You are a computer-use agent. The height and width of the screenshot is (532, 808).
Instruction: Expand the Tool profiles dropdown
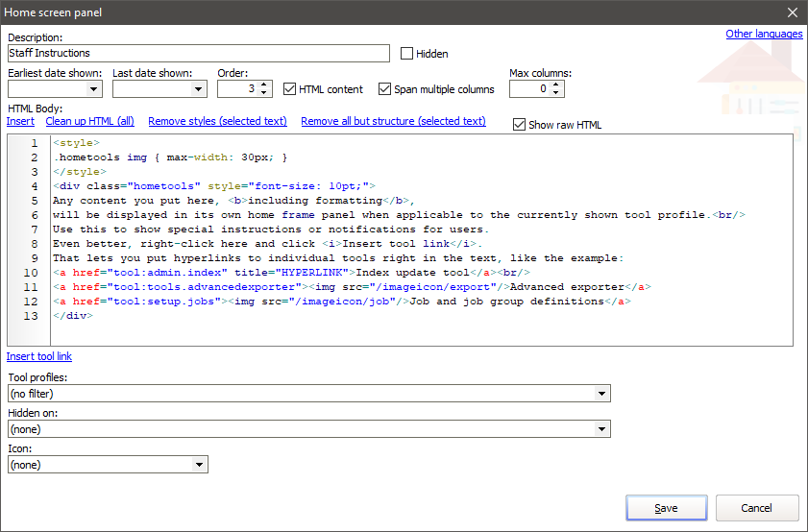[x=601, y=394]
